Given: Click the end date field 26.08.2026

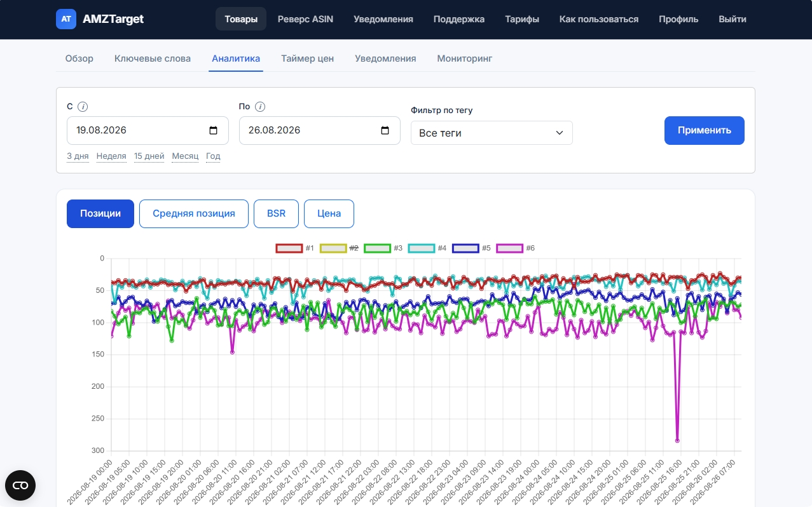Looking at the screenshot, I should [320, 130].
